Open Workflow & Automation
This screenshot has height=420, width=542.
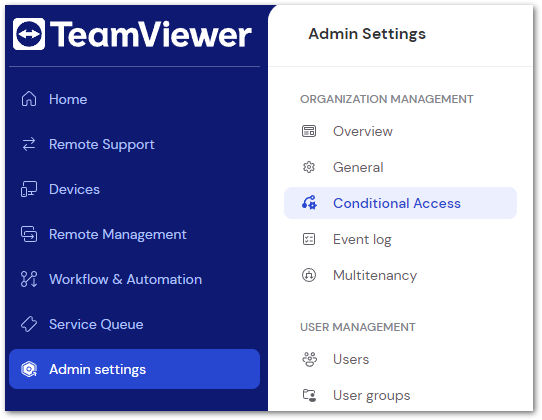134,279
